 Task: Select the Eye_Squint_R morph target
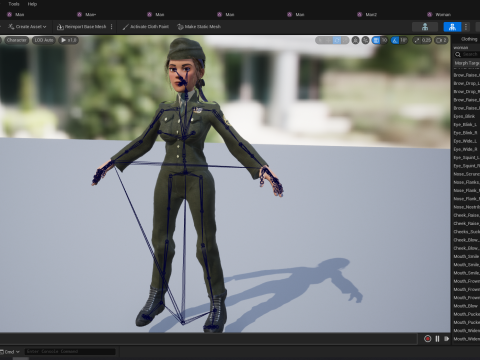tap(466, 166)
